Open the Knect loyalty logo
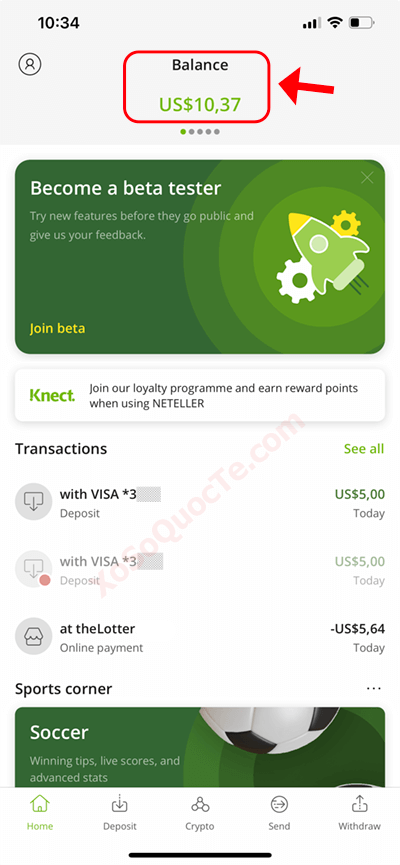 pyautogui.click(x=52, y=395)
